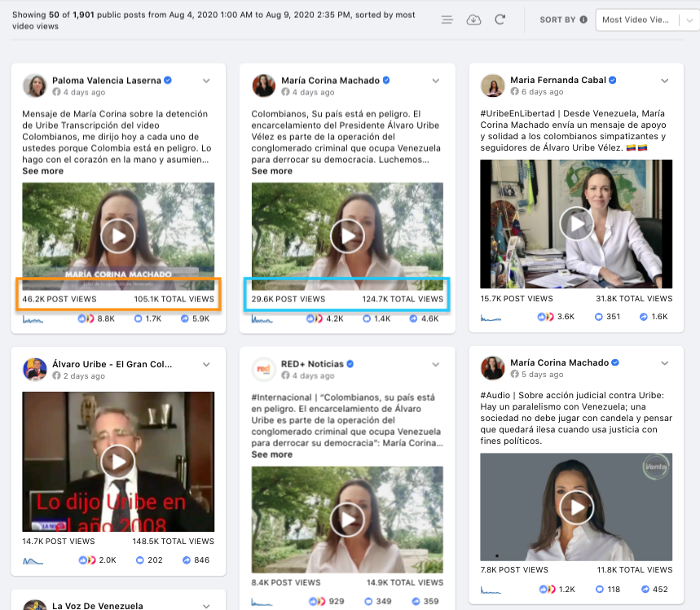Click '15.7K POST VIEWS' text
Screen dimensions: 700x610
point(517,299)
